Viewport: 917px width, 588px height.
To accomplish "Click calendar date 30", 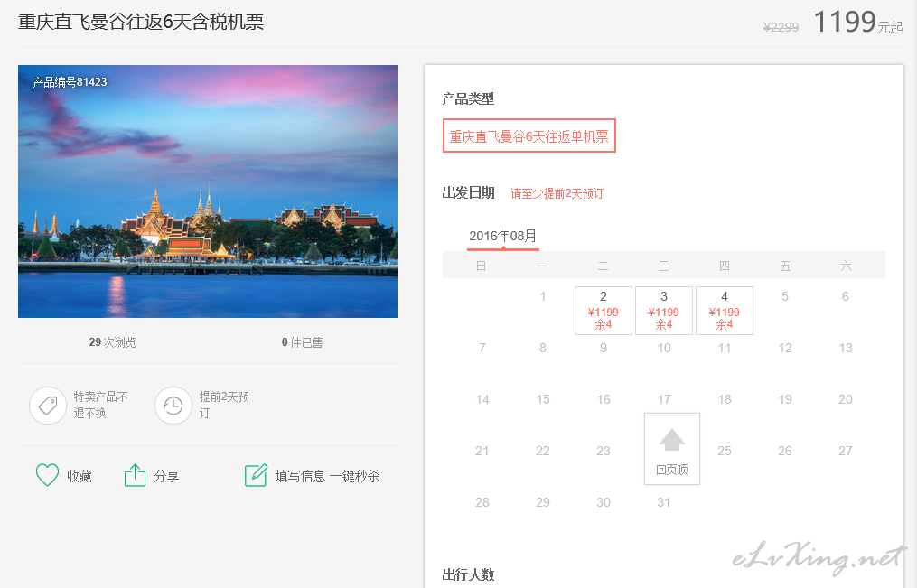I will pyautogui.click(x=604, y=502).
